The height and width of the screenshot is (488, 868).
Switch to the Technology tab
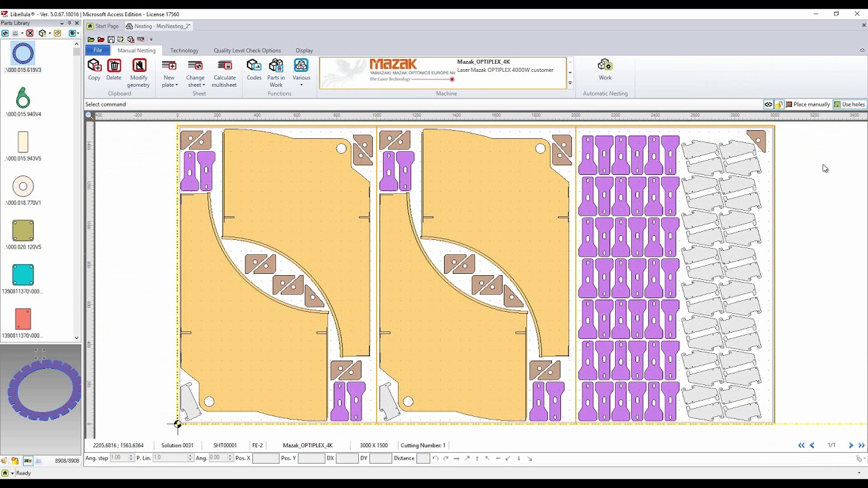point(184,50)
